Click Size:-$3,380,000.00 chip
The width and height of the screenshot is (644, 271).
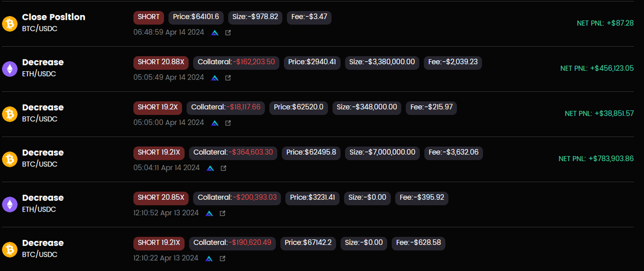coord(382,62)
